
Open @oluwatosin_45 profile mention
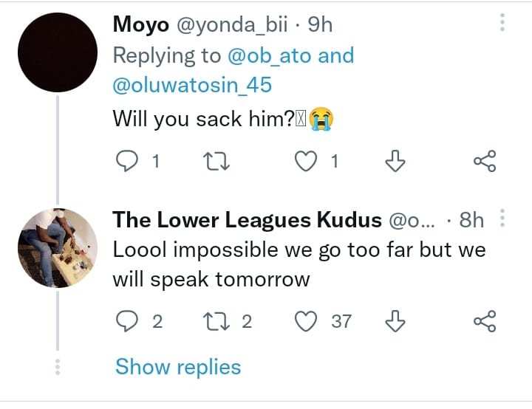point(192,85)
